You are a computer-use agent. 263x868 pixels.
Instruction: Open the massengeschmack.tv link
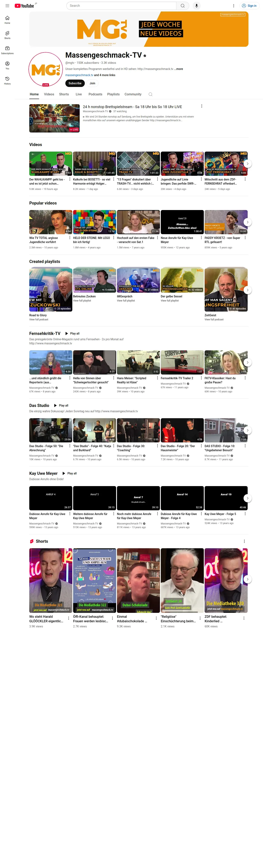[x=79, y=75]
